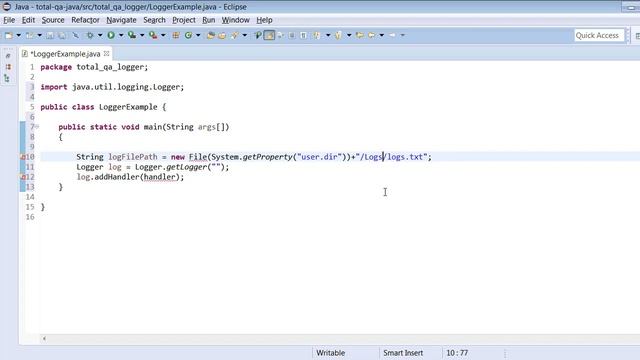Click the error marker on line 10
640x360 pixels.
click(x=22, y=157)
